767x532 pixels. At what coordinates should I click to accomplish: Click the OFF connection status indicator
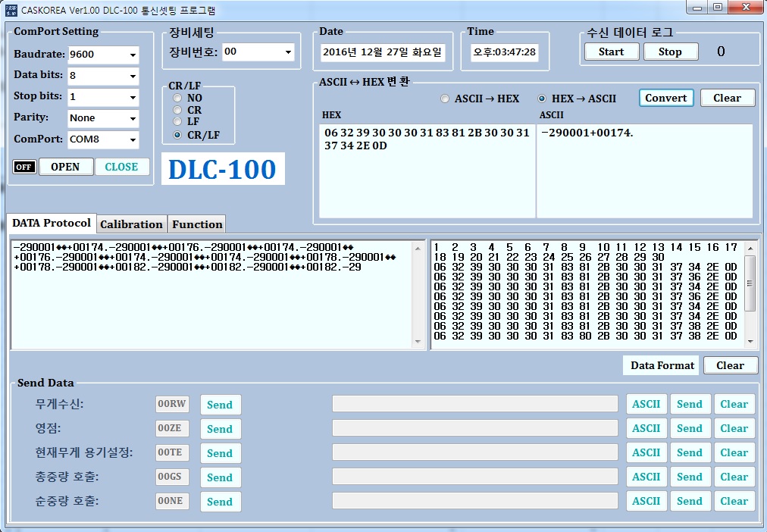pos(24,167)
